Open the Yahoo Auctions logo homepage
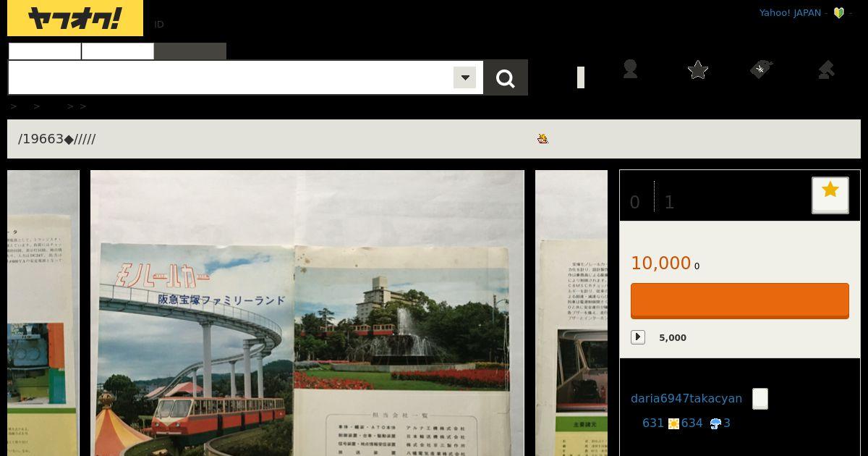Image resolution: width=868 pixels, height=456 pixels. 75,18
